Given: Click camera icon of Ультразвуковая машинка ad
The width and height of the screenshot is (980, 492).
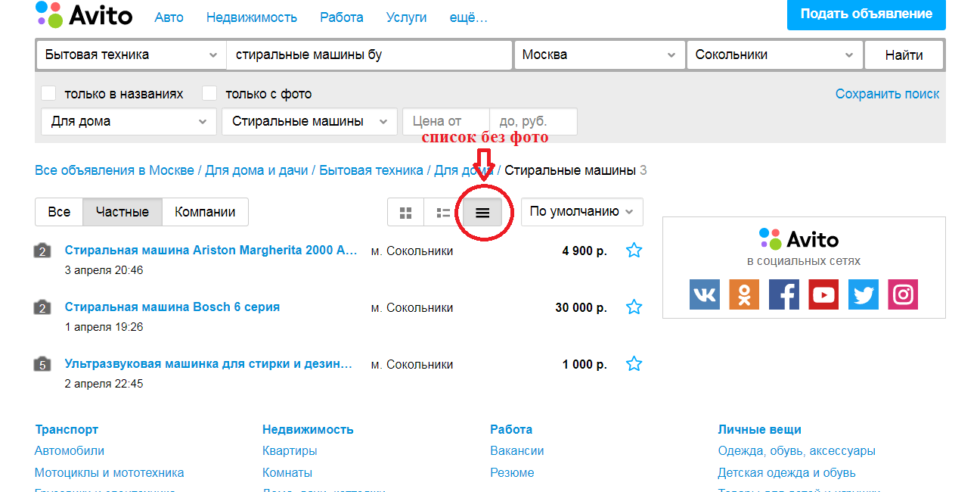Looking at the screenshot, I should point(42,364).
